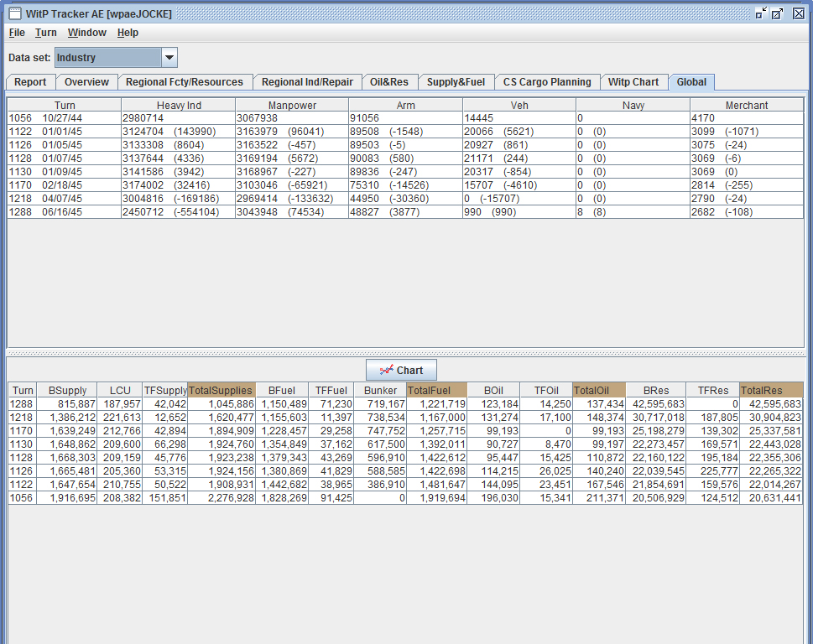813x644 pixels.
Task: Select the Global tab
Action: point(691,82)
